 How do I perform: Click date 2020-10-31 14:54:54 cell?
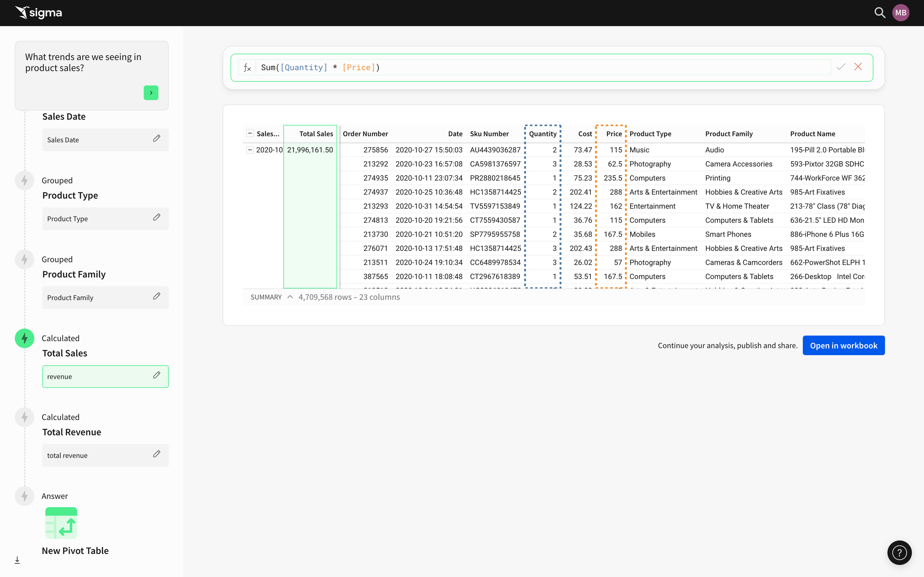pos(429,206)
